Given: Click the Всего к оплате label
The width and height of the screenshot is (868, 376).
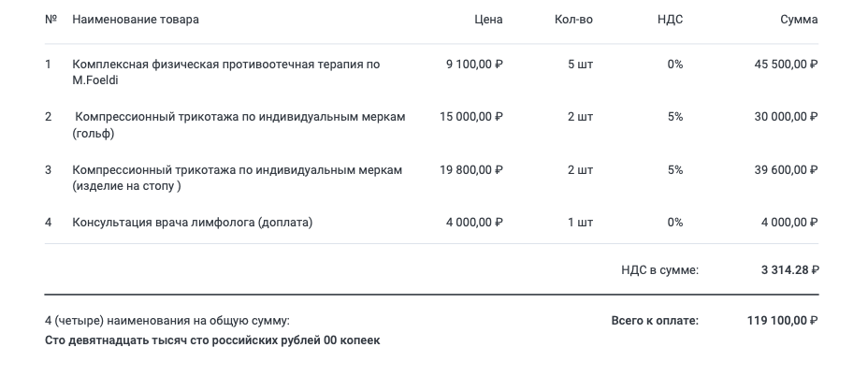Looking at the screenshot, I should (655, 321).
